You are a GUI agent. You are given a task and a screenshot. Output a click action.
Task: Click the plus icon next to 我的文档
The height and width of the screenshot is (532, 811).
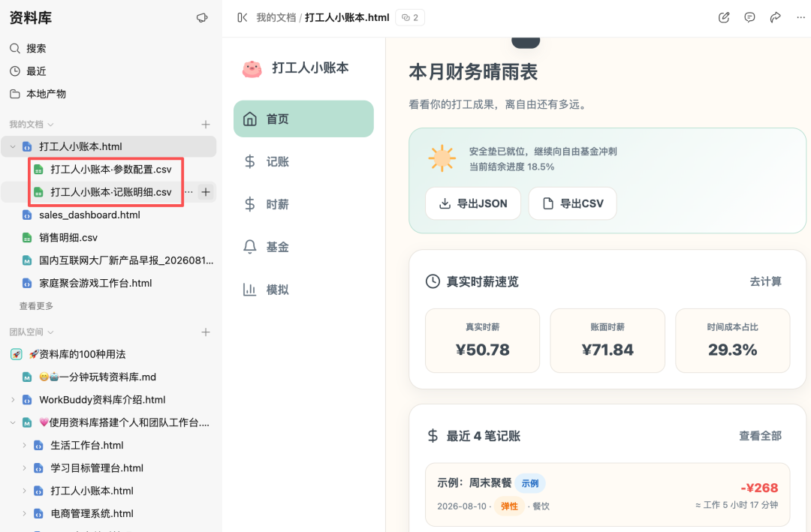[x=206, y=125]
